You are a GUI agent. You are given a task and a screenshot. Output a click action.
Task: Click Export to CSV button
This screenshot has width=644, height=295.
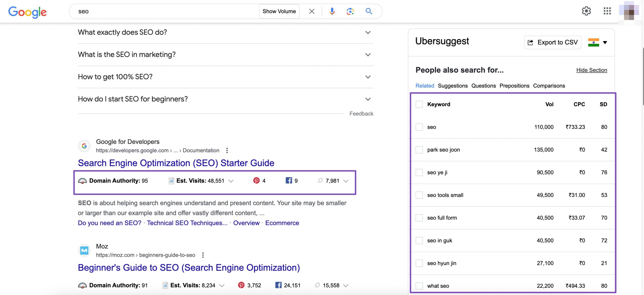[552, 42]
